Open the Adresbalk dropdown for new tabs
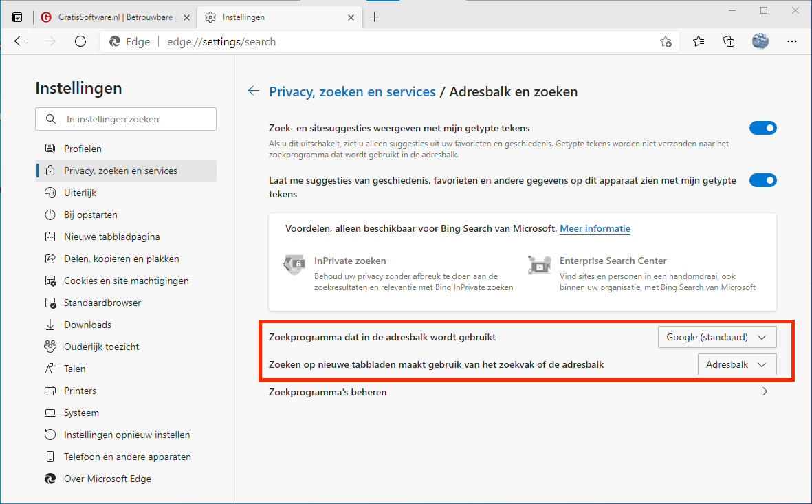 pyautogui.click(x=736, y=364)
